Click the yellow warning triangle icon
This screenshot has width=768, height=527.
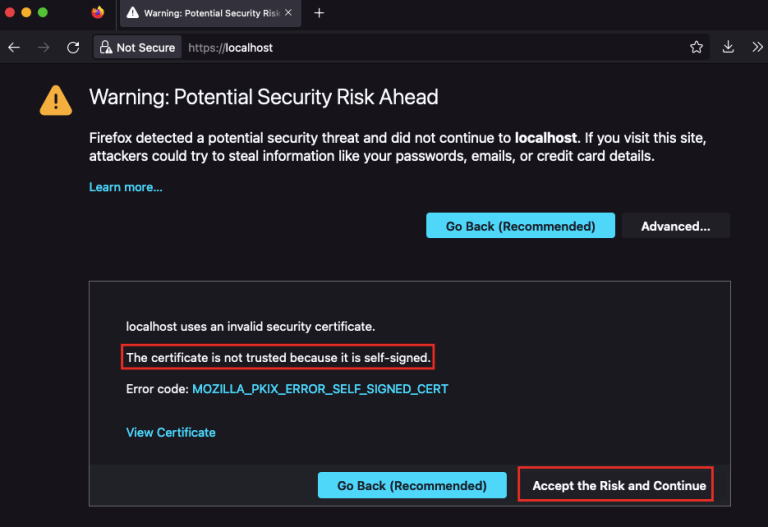pyautogui.click(x=56, y=100)
